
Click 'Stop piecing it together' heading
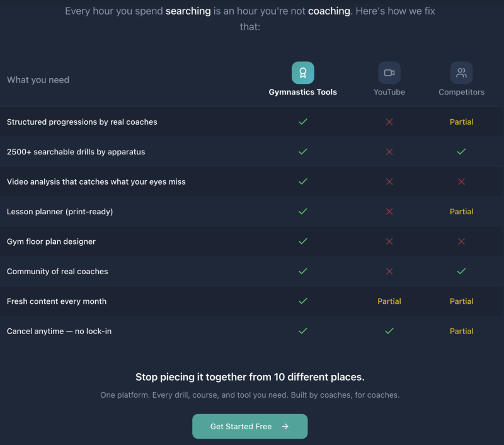(250, 377)
